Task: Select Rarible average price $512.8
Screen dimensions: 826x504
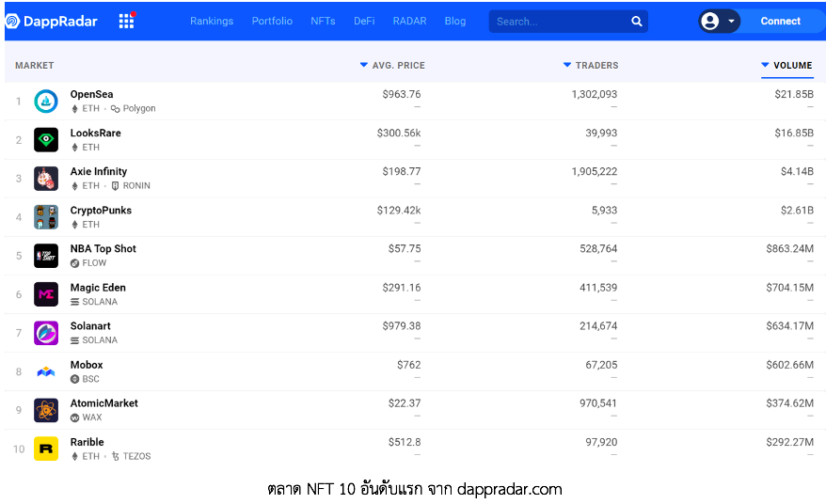Action: tap(405, 442)
